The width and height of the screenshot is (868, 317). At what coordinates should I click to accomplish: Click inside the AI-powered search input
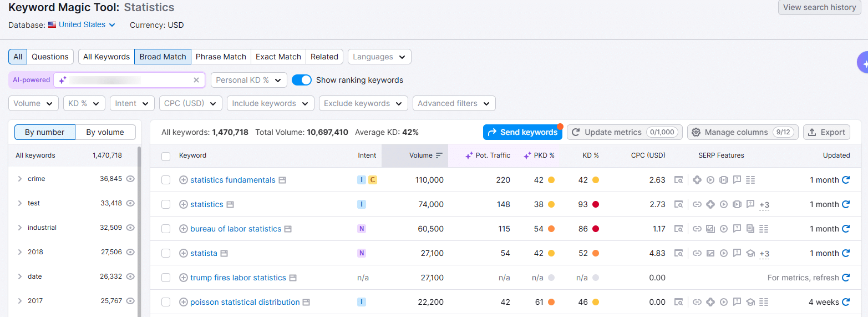pyautogui.click(x=130, y=80)
